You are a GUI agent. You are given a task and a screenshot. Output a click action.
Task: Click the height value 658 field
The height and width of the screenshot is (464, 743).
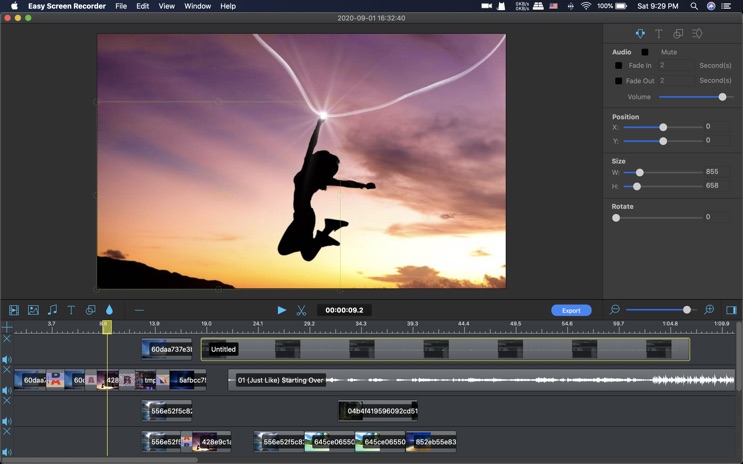716,185
